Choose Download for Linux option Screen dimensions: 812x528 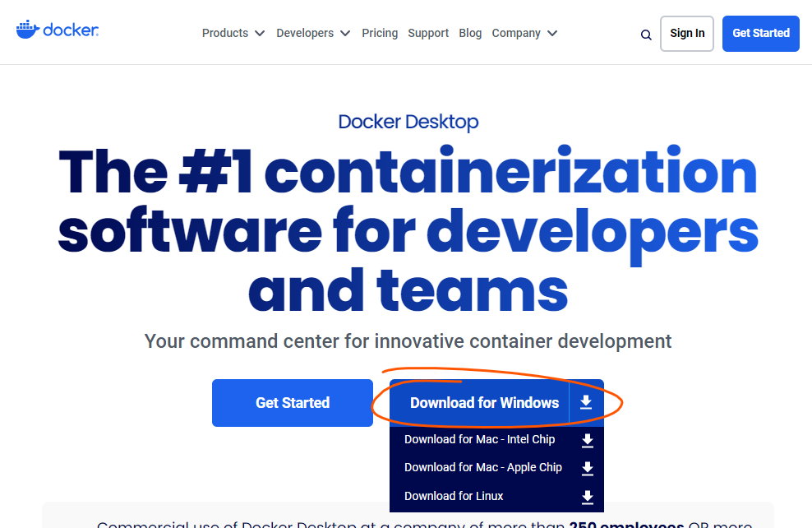pos(454,496)
